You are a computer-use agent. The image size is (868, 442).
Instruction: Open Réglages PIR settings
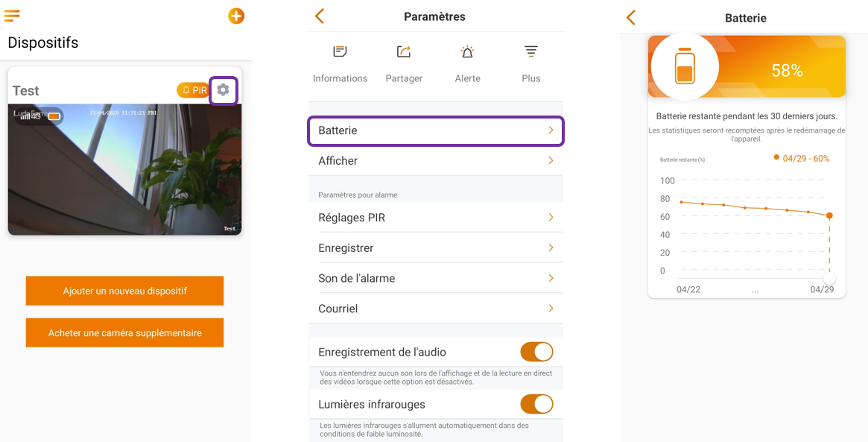click(x=436, y=218)
